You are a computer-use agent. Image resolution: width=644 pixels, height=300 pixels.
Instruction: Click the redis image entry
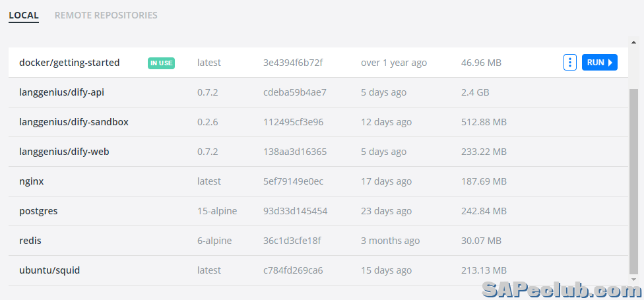30,241
